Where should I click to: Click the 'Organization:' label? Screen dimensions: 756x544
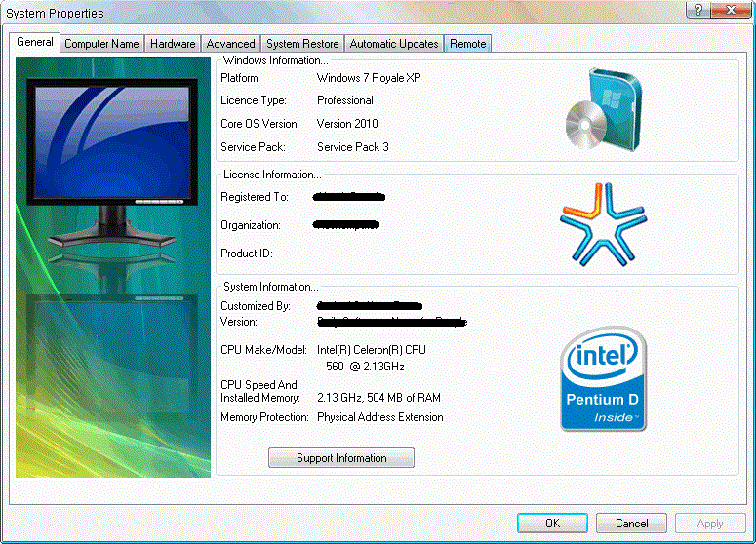pyautogui.click(x=251, y=225)
